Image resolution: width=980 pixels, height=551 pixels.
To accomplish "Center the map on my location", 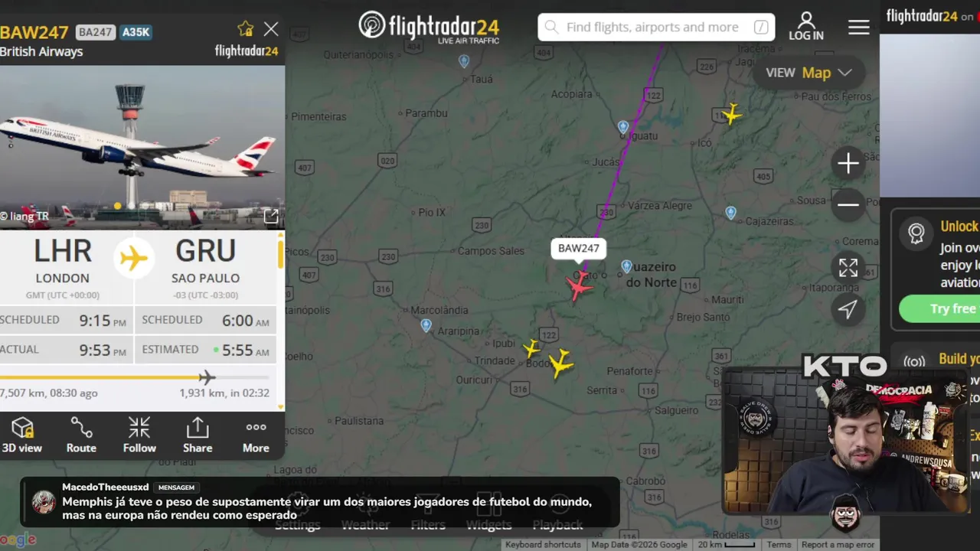I will coord(848,309).
